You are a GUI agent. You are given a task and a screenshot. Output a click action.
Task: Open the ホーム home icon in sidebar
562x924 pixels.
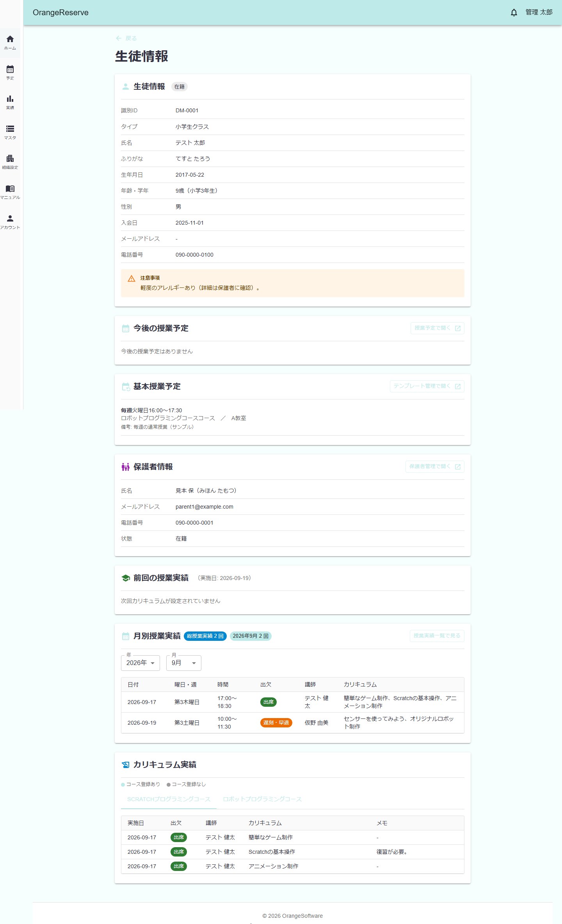(10, 39)
